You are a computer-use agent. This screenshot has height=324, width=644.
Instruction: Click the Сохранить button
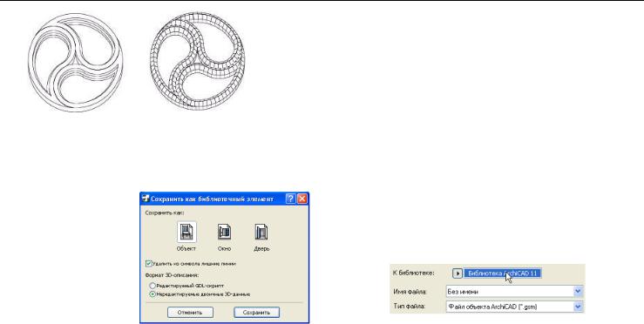[x=257, y=313]
